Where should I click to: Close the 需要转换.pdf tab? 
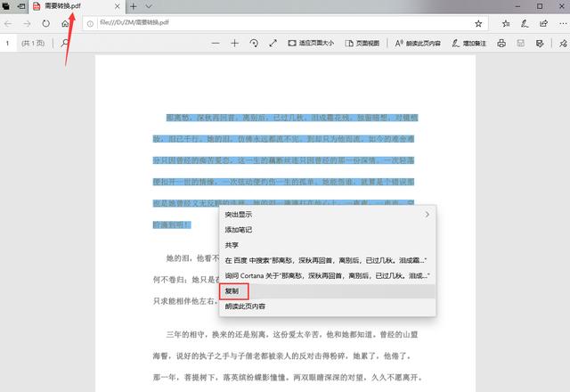pyautogui.click(x=117, y=6)
